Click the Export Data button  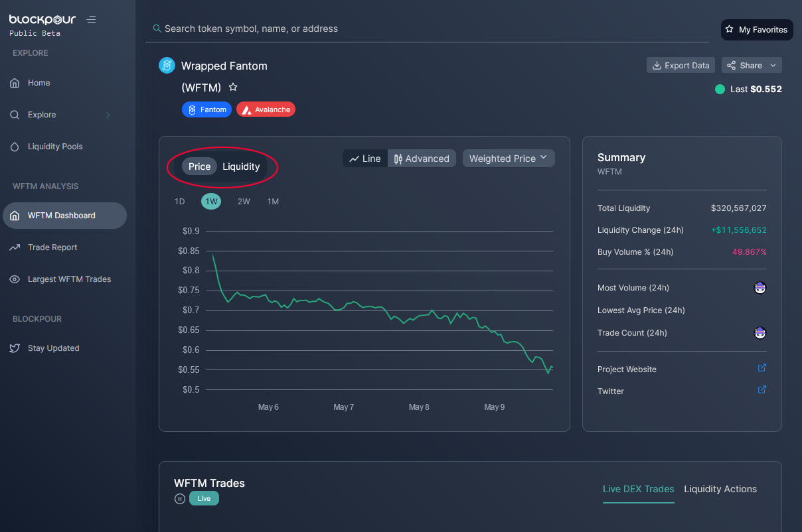point(681,66)
